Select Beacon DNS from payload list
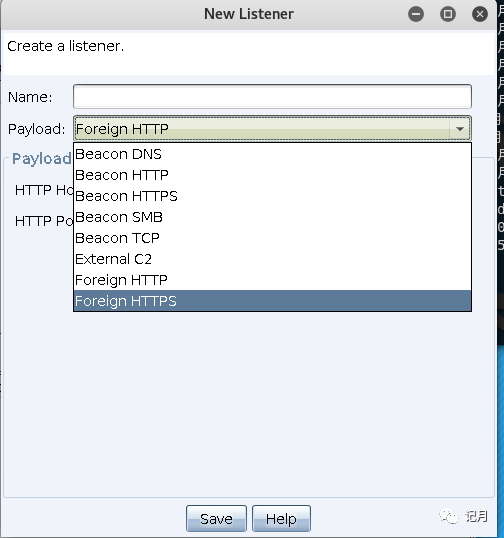Screen dimensions: 504x538 (272, 154)
